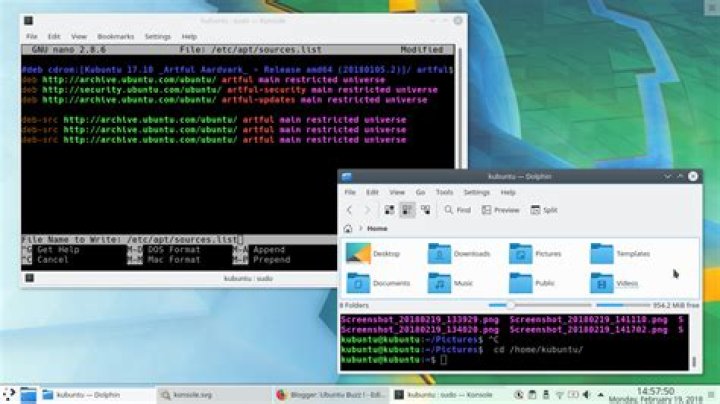Open the application launcher menu

click(x=9, y=394)
